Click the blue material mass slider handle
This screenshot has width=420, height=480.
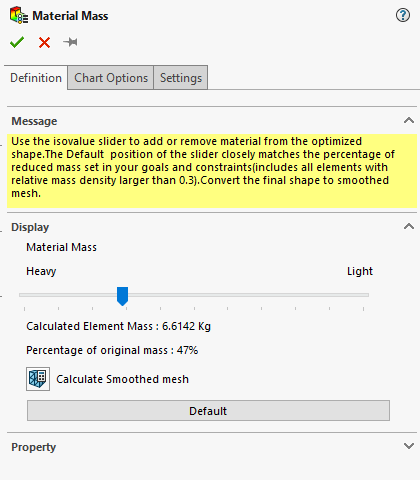[122, 296]
